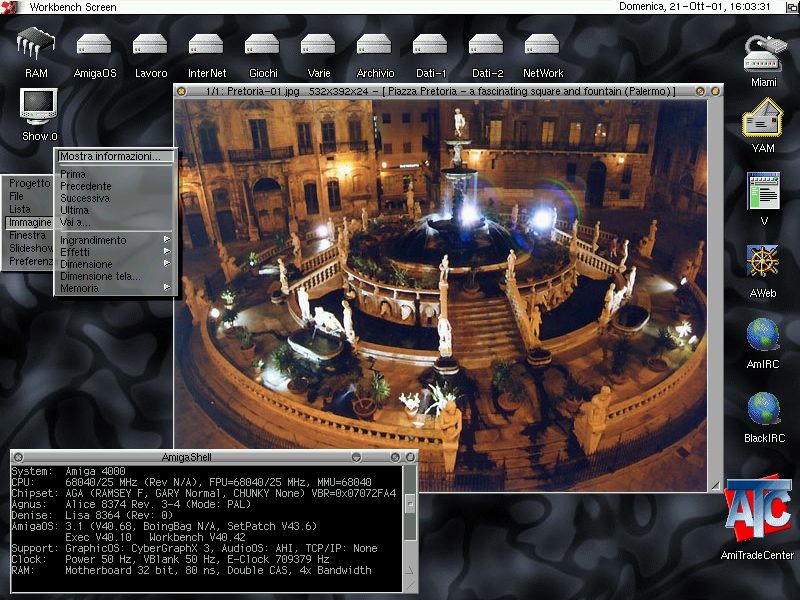Open the BlackIRC globe icon
This screenshot has height=600, width=800.
(763, 408)
